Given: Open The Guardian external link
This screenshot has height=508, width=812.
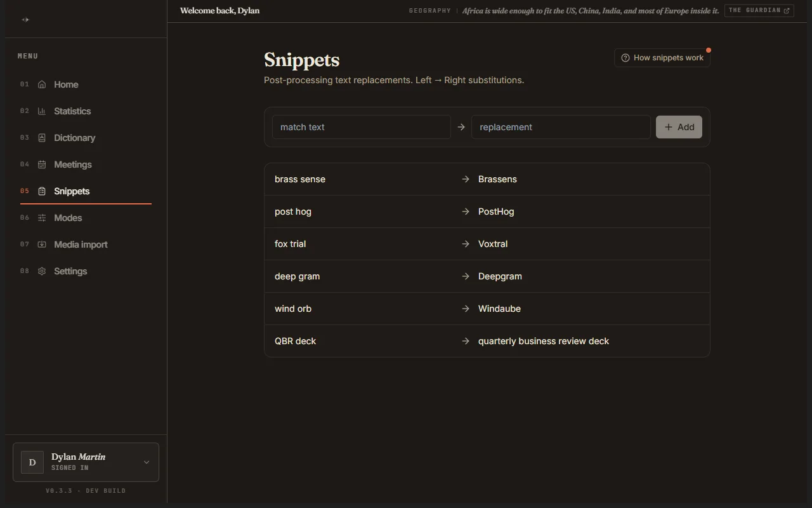Looking at the screenshot, I should click(759, 11).
